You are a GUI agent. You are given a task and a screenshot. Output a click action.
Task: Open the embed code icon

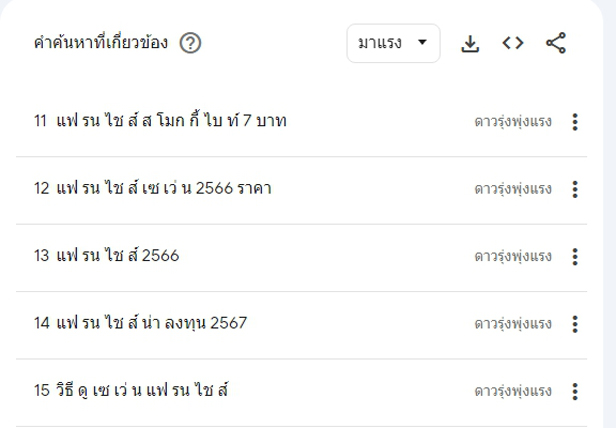pos(513,43)
